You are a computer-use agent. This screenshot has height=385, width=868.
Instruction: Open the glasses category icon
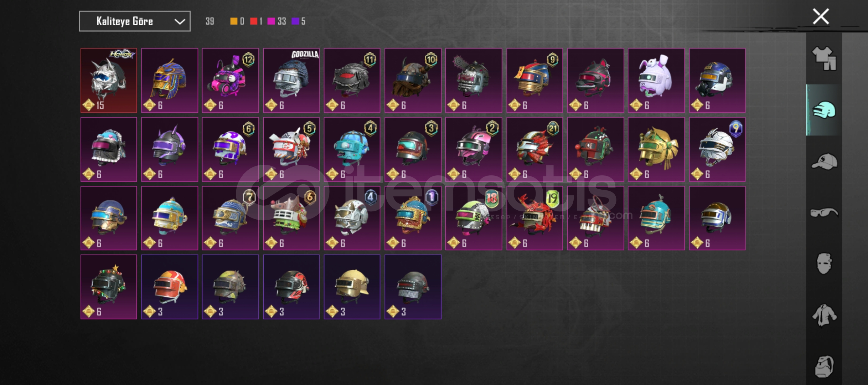[824, 213]
